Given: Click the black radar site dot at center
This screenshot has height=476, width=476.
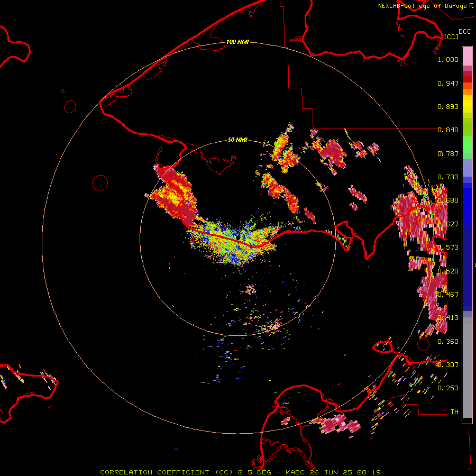Looking at the screenshot, I should click(x=238, y=237).
